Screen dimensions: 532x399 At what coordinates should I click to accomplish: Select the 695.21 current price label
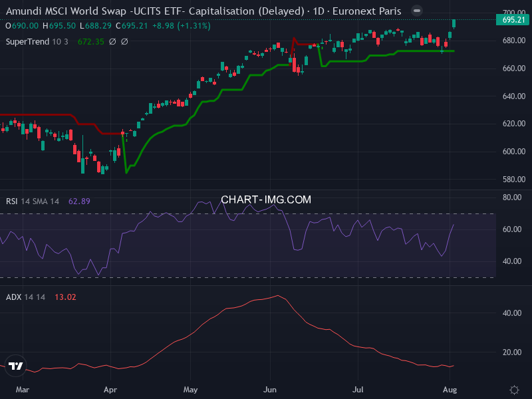(513, 20)
